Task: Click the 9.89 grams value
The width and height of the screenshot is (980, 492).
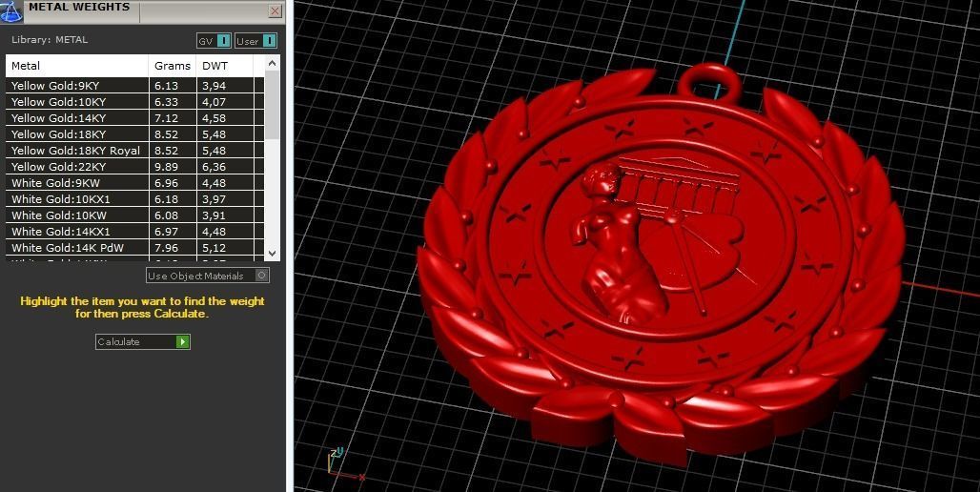Action: tap(166, 167)
